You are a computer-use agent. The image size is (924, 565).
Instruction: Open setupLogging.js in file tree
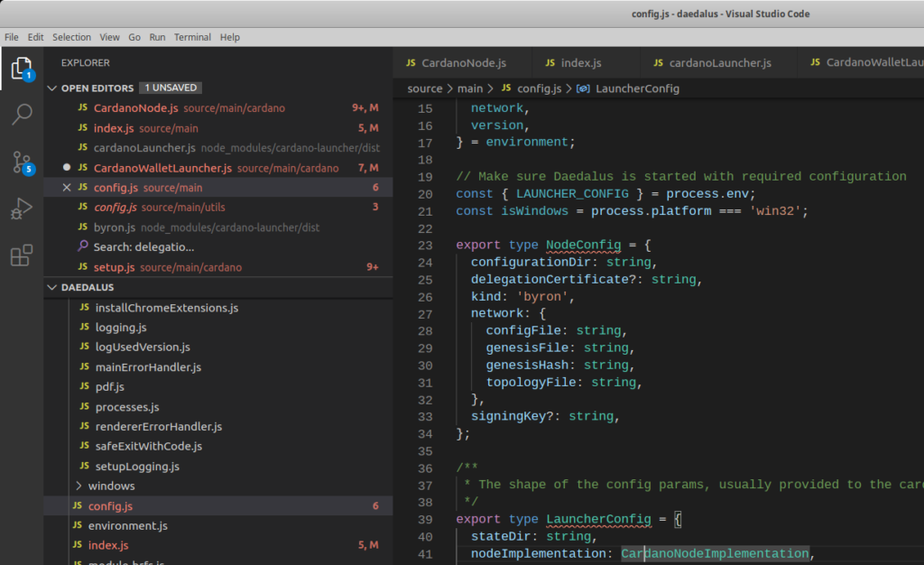click(218, 466)
